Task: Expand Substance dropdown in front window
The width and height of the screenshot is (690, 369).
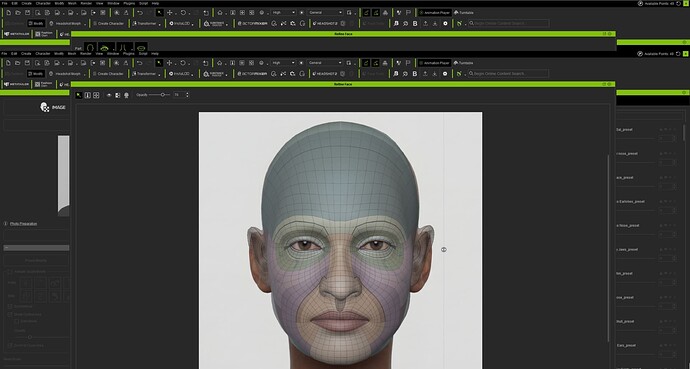Action: pos(228,75)
